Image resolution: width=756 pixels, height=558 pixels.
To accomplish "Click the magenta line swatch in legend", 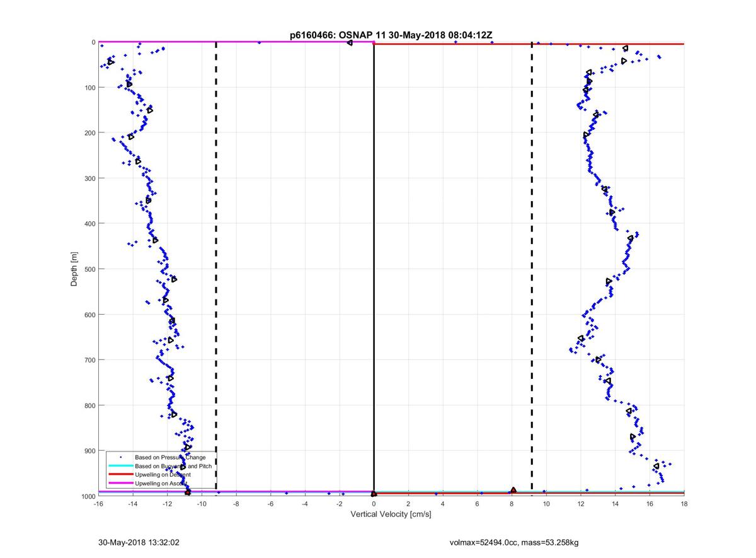I will click(x=120, y=483).
